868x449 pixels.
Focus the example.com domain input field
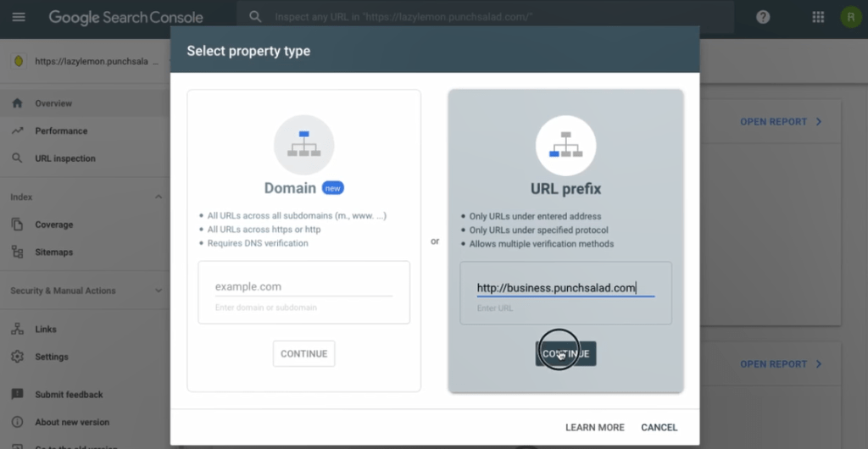point(304,287)
